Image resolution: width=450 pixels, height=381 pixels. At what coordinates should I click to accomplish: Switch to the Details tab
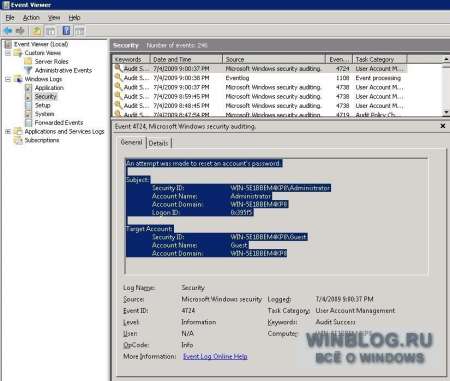[x=158, y=143]
